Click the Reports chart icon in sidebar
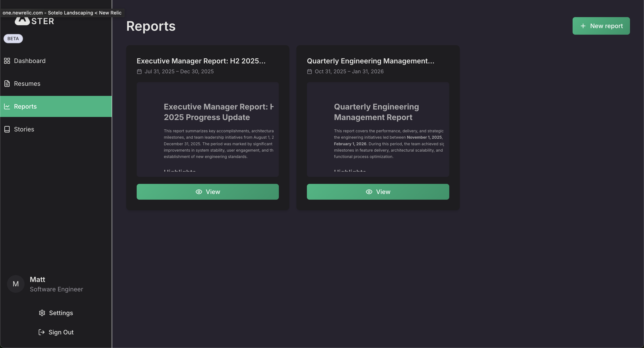Viewport: 644px width, 348px height. pos(7,106)
